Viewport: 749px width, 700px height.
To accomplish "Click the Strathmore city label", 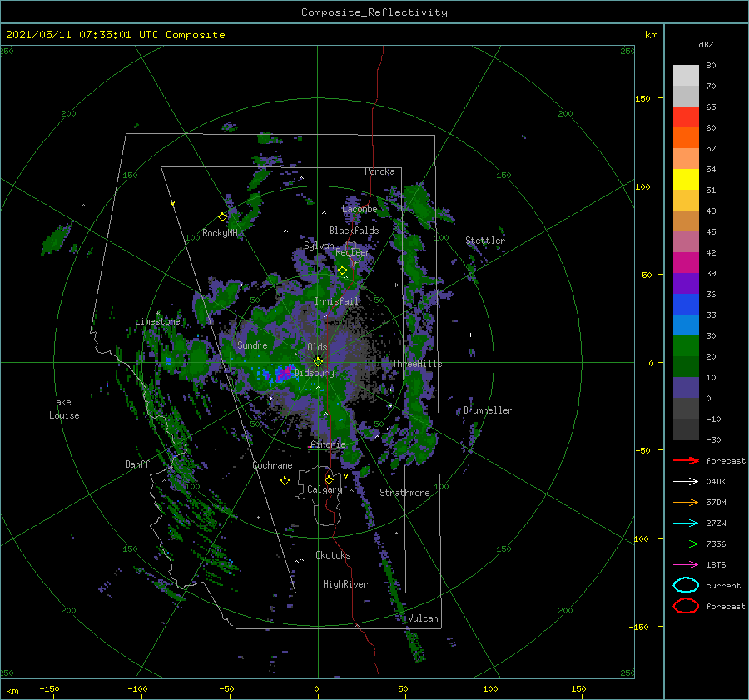I will [404, 493].
